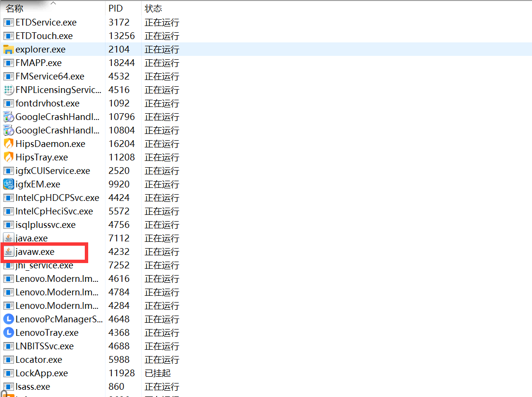
Task: Click the dotted grid icon beside FNPLicensingServic...
Action: pos(8,90)
